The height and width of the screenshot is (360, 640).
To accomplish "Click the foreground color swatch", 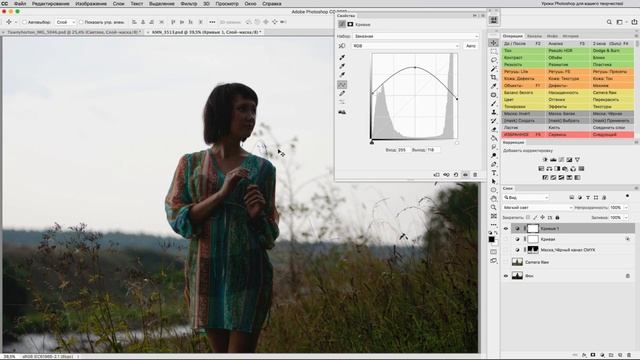I will coord(492,239).
